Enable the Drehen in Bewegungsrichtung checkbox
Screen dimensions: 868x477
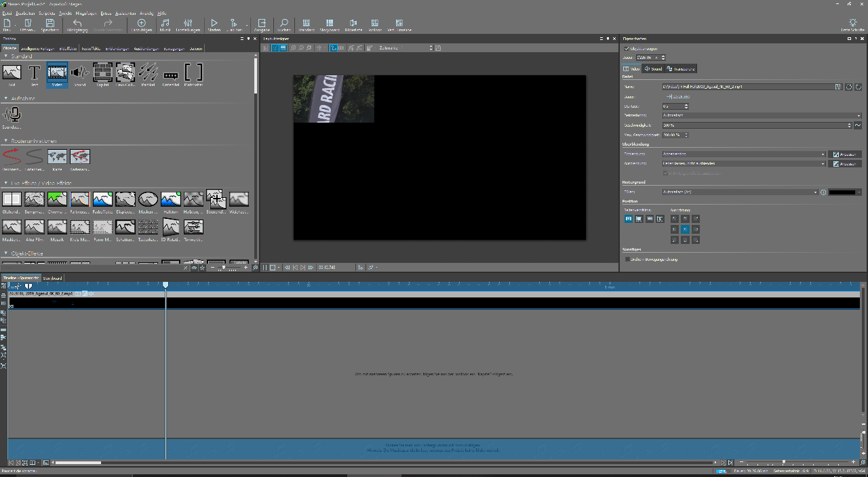click(627, 260)
